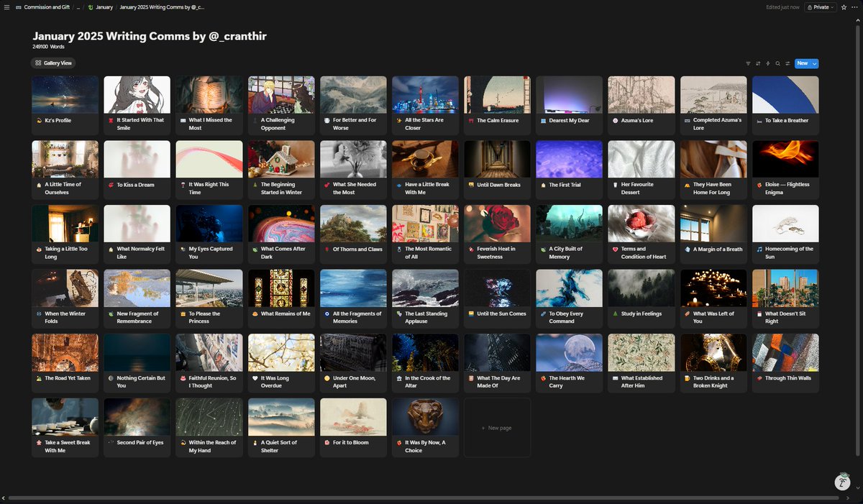Screen dimensions: 863x504
Task: Click the green January breadcrumb icon
Action: [x=91, y=7]
